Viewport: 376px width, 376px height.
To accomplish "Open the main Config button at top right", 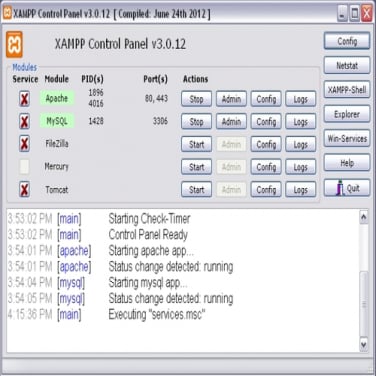I will [347, 41].
